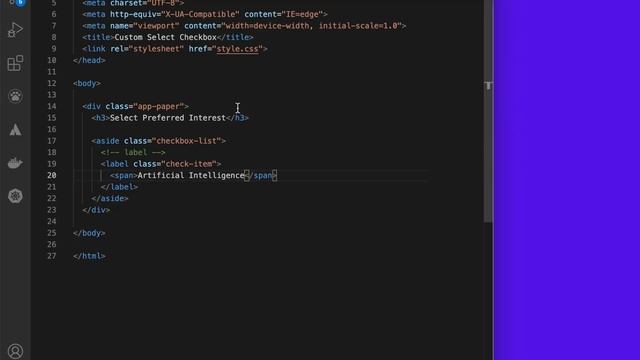Click the "Custom Select Checkbox" title text
640x360 pixels.
pyautogui.click(x=165, y=37)
